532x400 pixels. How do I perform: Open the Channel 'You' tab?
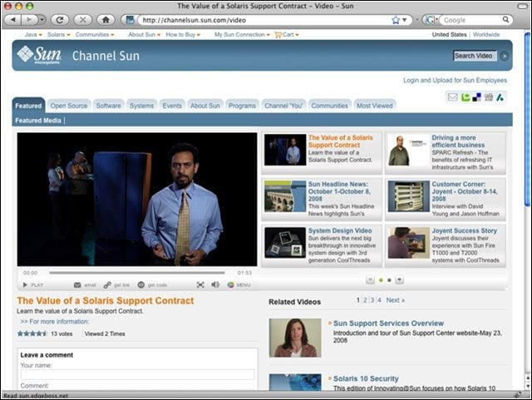coord(283,106)
